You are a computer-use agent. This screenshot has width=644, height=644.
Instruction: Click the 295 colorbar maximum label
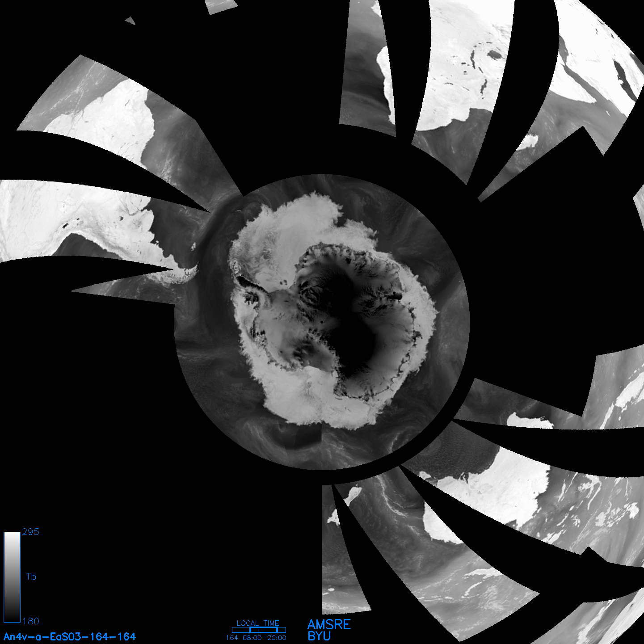click(x=31, y=532)
